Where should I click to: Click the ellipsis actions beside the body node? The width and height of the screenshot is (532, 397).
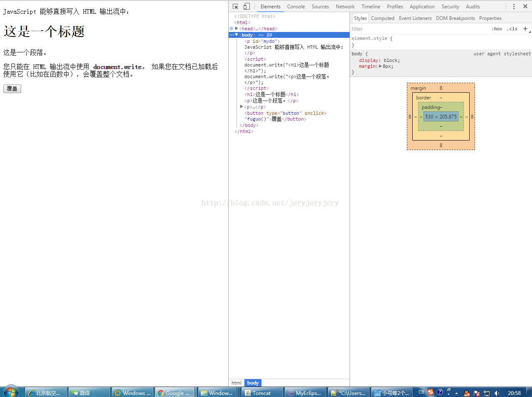[x=232, y=35]
